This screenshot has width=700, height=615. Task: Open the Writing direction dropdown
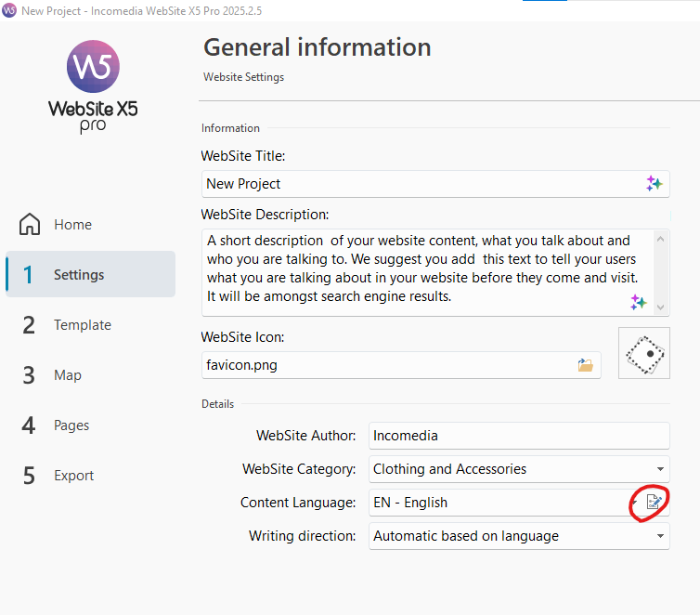click(519, 536)
